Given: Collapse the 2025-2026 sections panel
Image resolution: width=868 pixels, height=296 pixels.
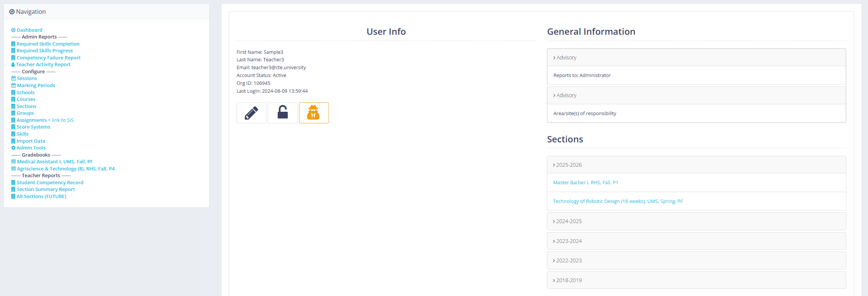Looking at the screenshot, I should coord(569,165).
